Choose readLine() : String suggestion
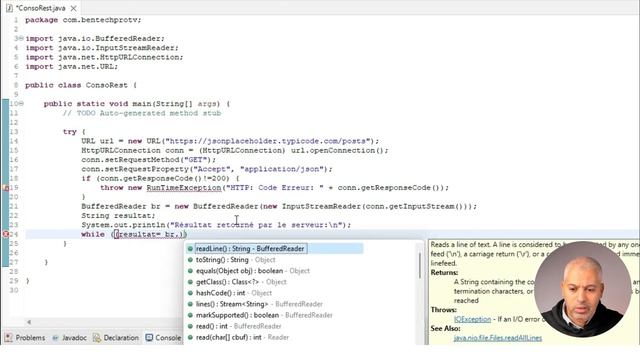This screenshot has height=360, width=640. click(274, 249)
